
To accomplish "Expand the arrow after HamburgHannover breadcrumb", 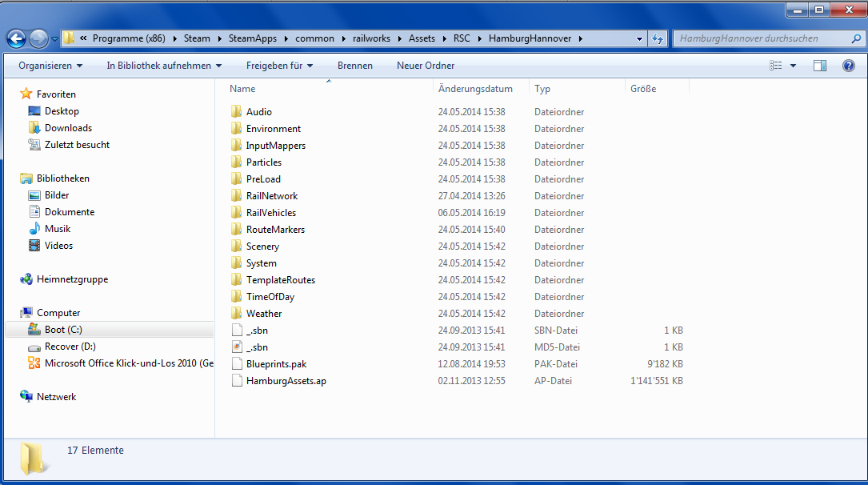I will click(580, 38).
